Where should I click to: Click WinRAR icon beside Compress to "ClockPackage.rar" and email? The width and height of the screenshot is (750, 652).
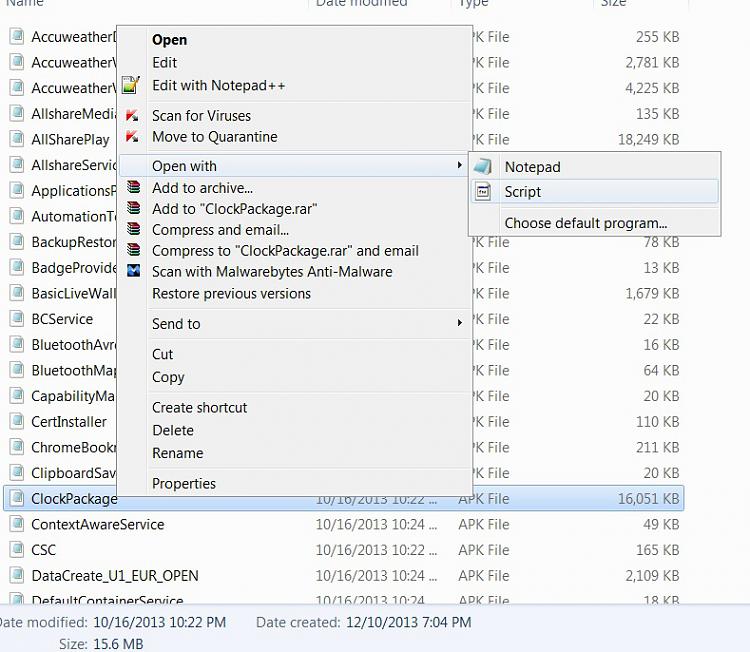pos(133,250)
